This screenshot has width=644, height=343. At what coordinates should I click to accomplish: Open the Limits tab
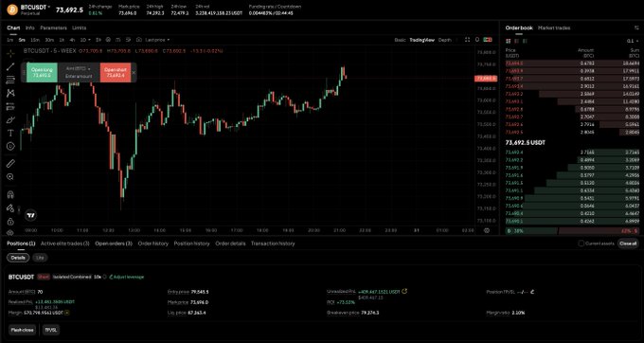tap(80, 27)
